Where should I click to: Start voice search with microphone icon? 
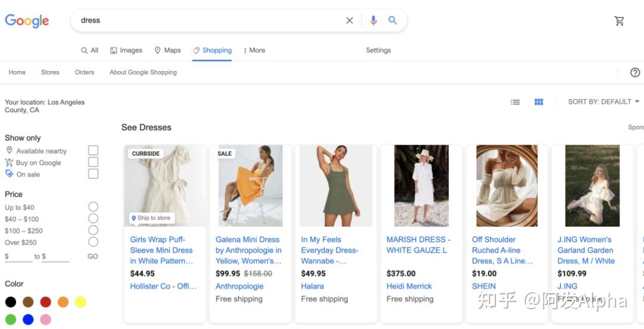[x=373, y=20]
